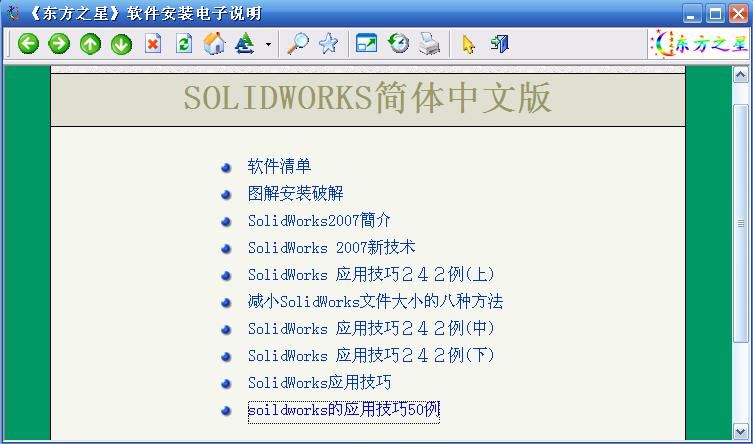Go forward with the green right arrow
The height and width of the screenshot is (444, 753).
coord(59,44)
